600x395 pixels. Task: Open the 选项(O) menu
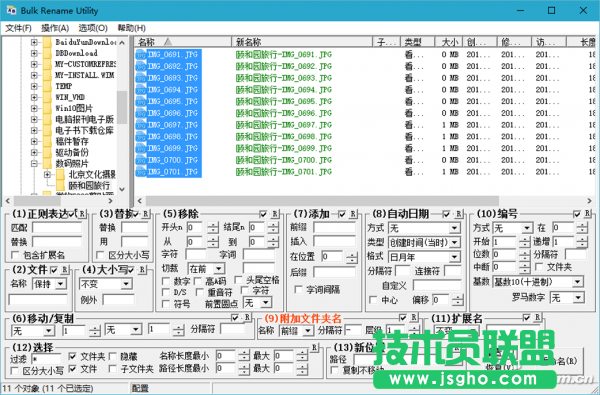coord(93,28)
